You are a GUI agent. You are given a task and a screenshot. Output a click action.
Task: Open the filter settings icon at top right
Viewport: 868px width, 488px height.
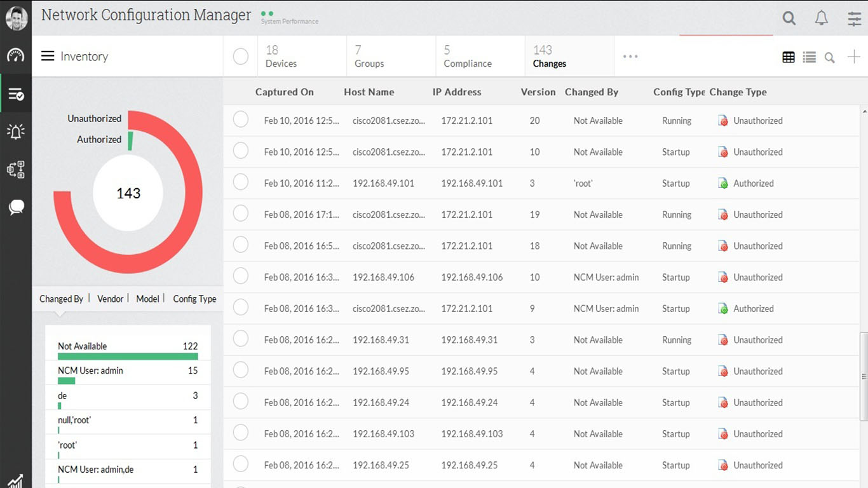click(853, 18)
